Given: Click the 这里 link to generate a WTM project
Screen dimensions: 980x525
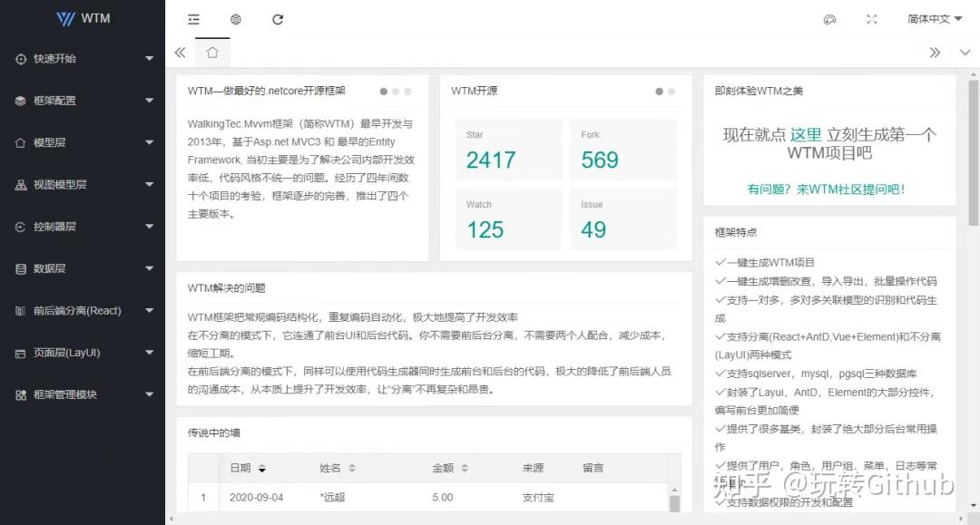Looking at the screenshot, I should tap(806, 134).
